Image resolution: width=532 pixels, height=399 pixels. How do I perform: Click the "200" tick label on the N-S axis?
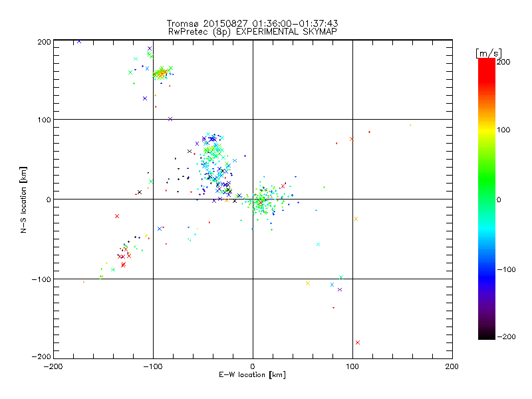(44, 42)
